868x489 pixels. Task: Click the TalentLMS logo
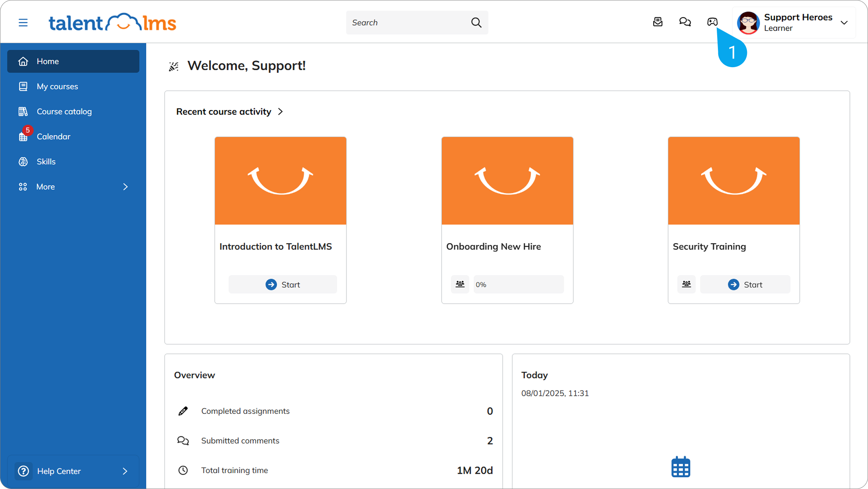[112, 22]
